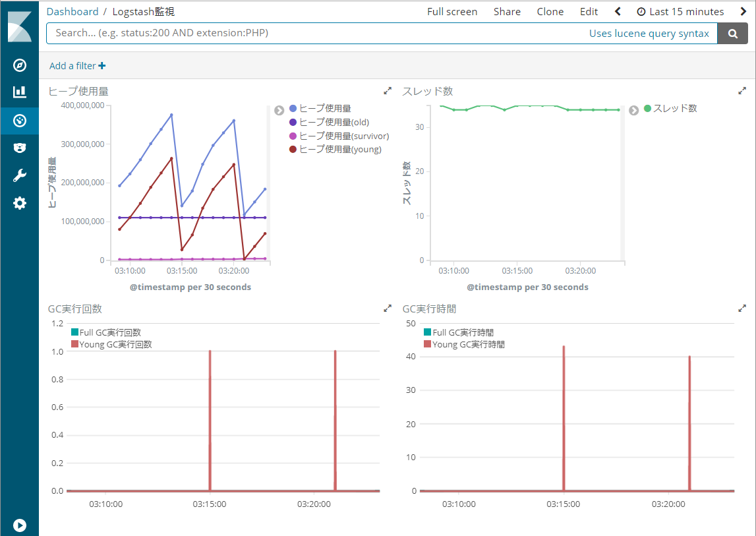
Task: Toggle Full GC実行時間 legend entry
Action: 459,332
